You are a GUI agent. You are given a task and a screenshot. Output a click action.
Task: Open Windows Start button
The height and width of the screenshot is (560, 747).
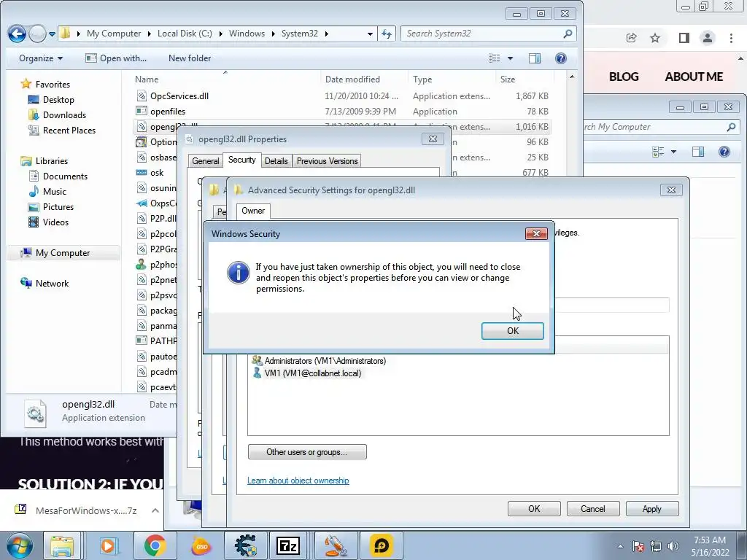pos(20,545)
